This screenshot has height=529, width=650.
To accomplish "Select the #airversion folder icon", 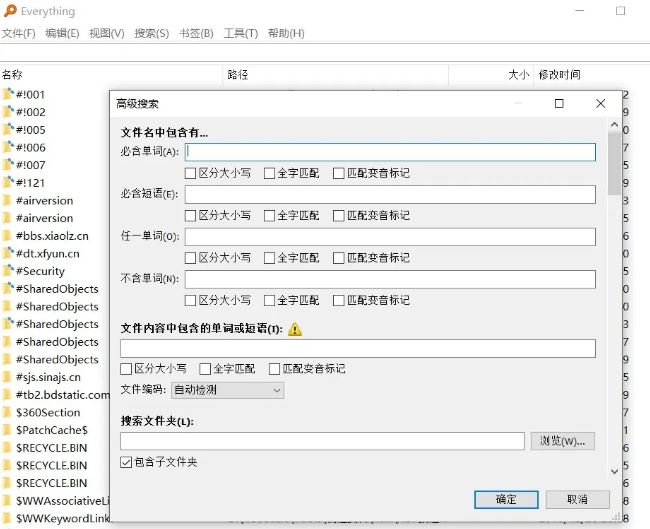I will [x=8, y=200].
